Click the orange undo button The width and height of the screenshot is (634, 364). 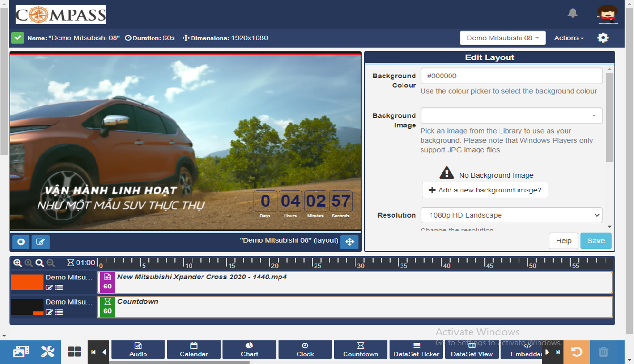click(576, 352)
